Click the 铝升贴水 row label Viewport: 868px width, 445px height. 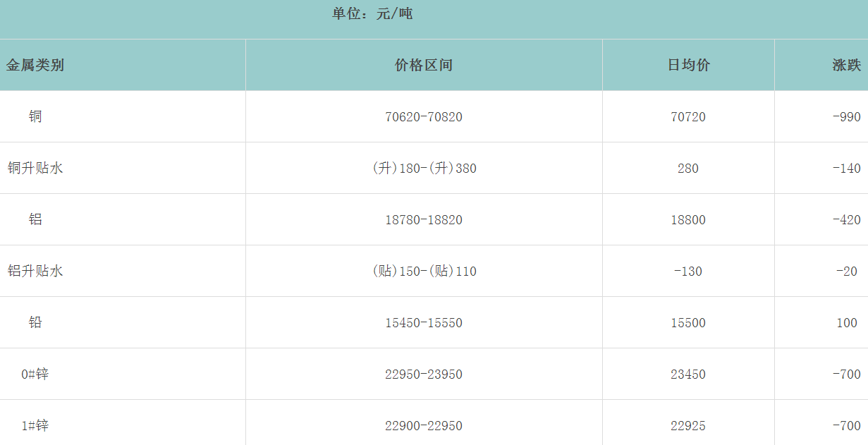pos(35,271)
